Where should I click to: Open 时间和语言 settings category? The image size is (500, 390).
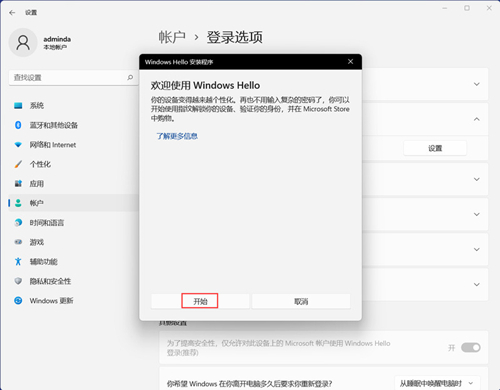point(73,222)
